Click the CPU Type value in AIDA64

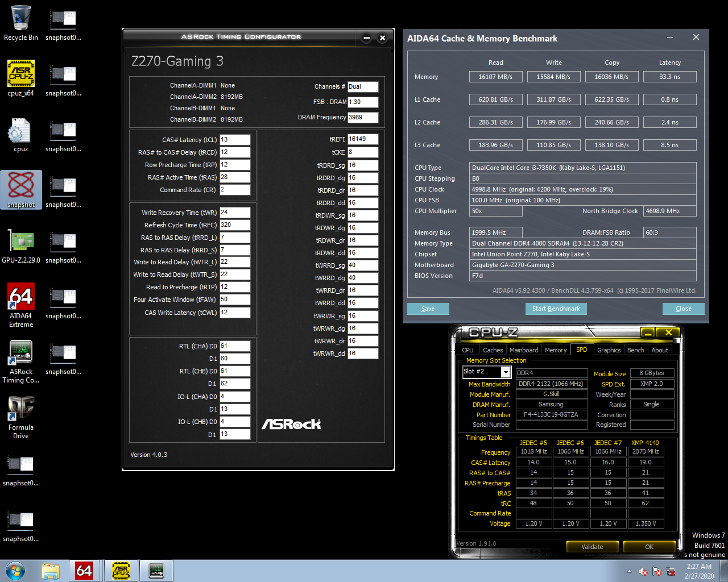click(x=583, y=168)
